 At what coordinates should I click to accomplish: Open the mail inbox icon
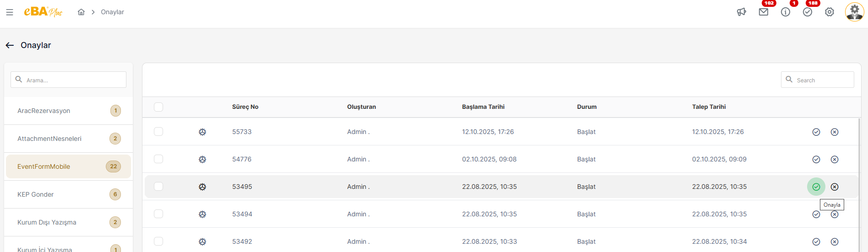pyautogui.click(x=764, y=12)
